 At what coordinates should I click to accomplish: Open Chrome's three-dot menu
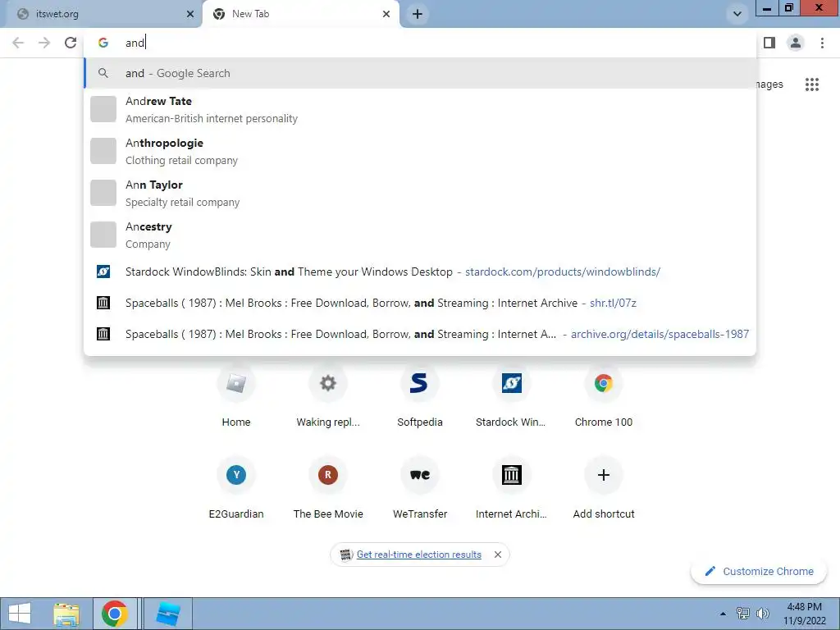pos(822,43)
